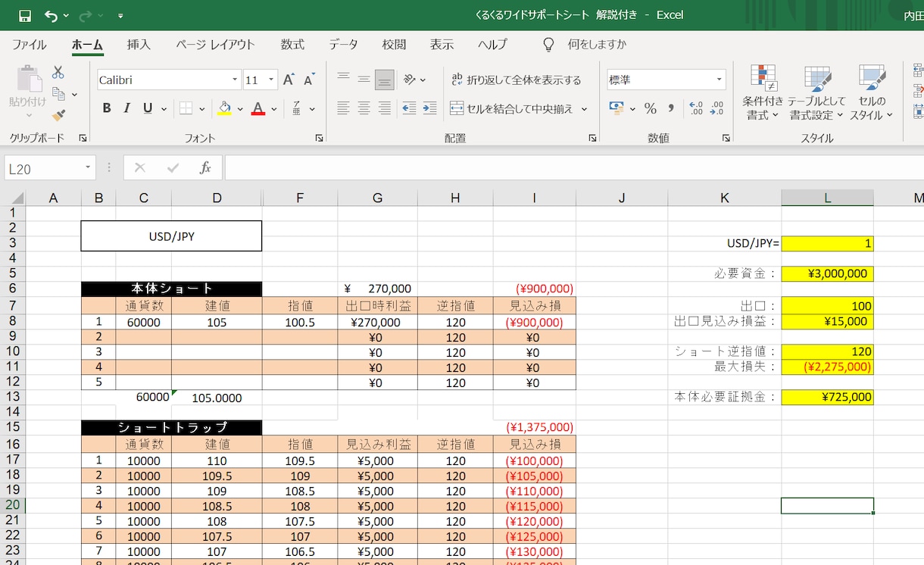Open the font size 11 dropdown

(271, 80)
